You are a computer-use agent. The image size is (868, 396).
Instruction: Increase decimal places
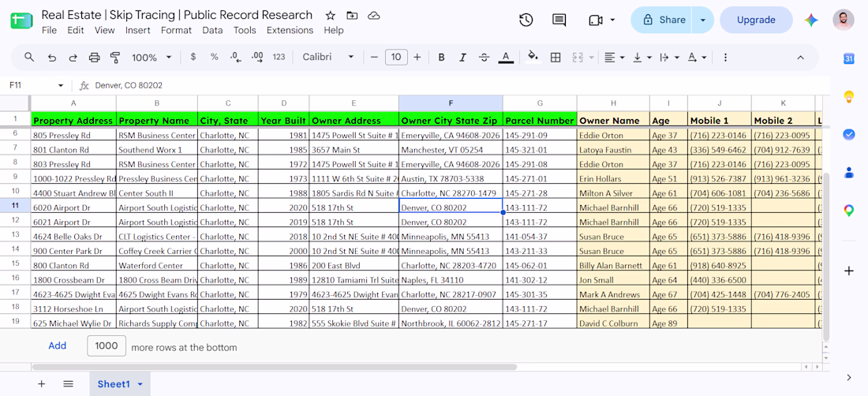[x=257, y=57]
